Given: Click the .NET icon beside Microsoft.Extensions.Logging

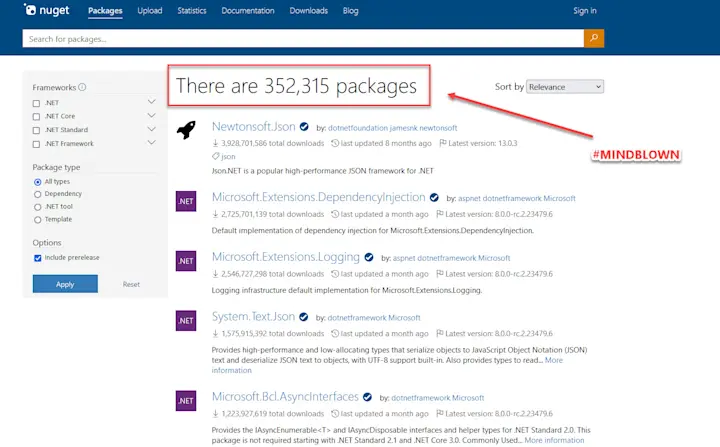Looking at the screenshot, I should coord(186,261).
